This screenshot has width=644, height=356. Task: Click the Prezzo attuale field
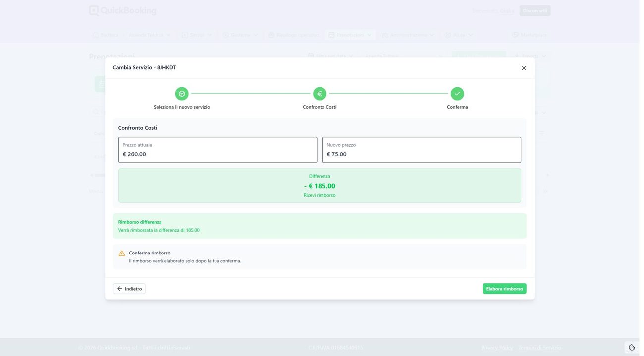[217, 150]
